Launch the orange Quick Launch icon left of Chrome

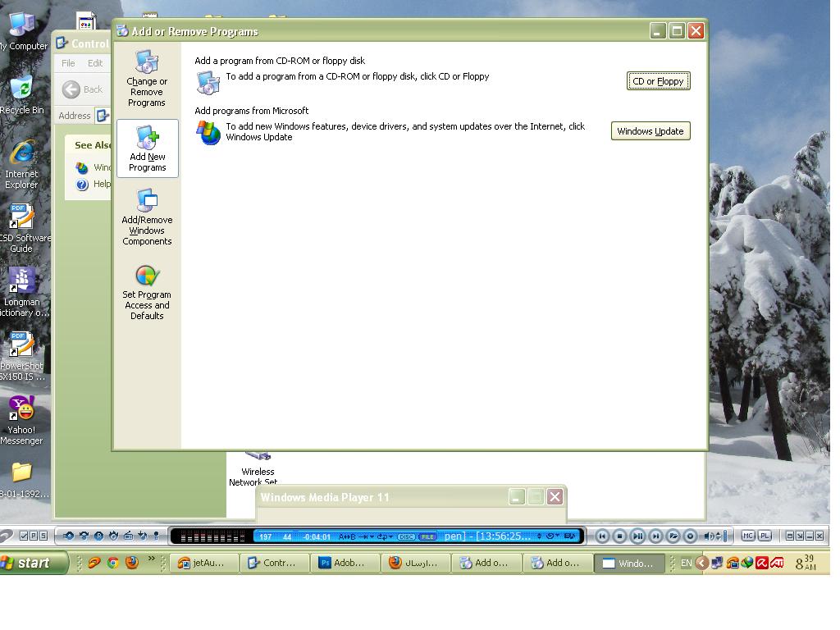(x=94, y=563)
